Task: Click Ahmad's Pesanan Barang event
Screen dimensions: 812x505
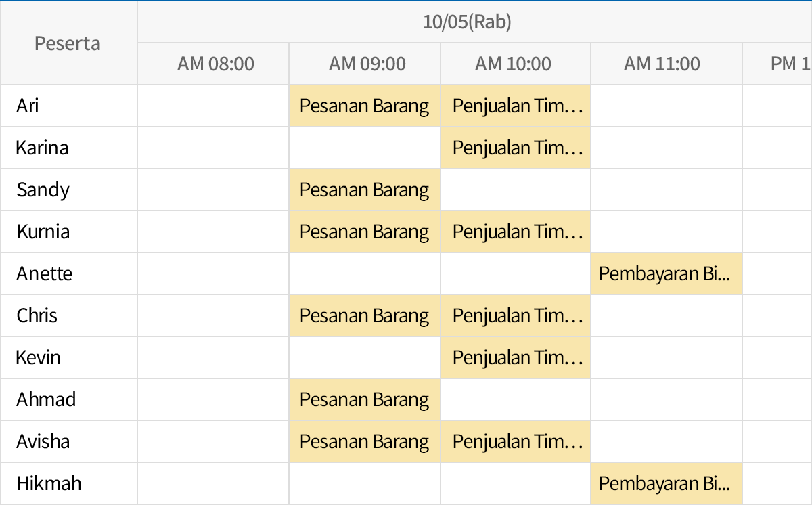Action: (363, 399)
